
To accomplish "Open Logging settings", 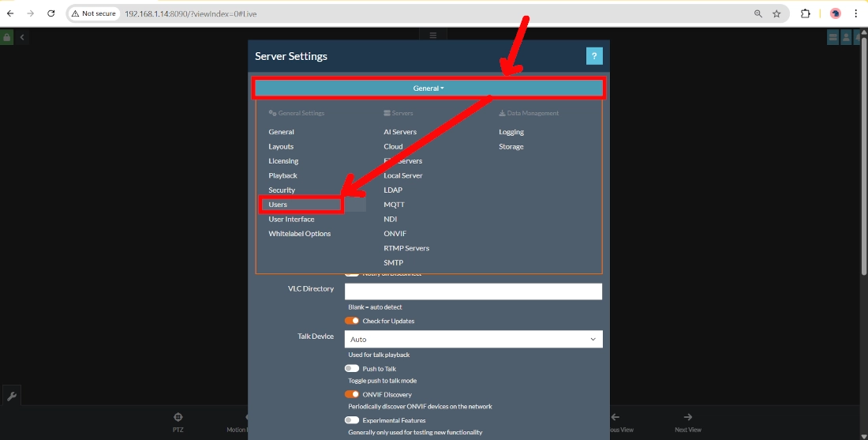I will coord(511,132).
